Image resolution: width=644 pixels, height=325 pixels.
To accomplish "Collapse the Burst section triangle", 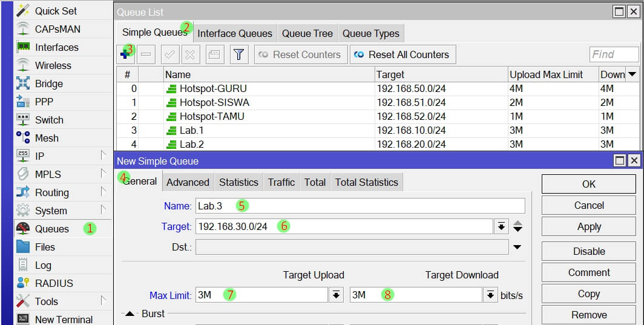I will (130, 314).
